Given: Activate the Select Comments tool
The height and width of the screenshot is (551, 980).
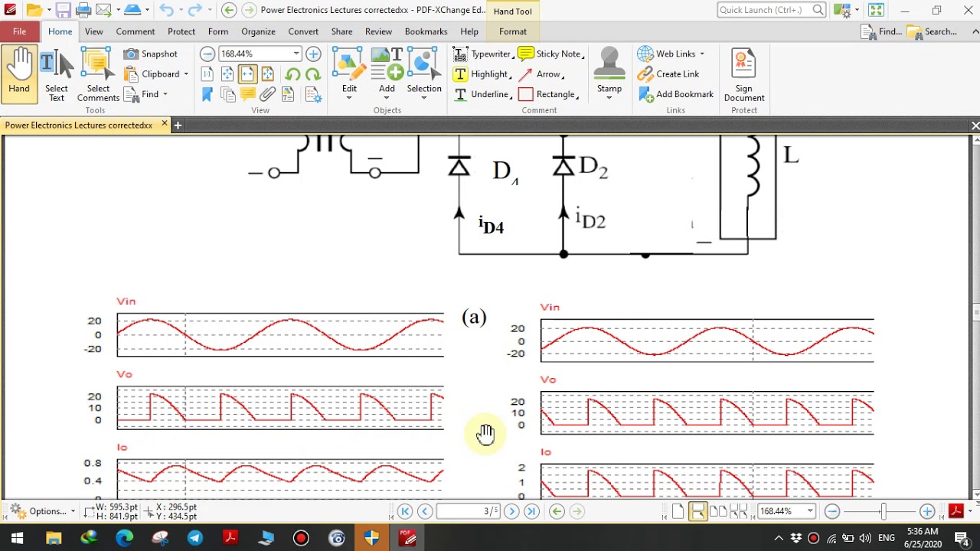Looking at the screenshot, I should 98,74.
